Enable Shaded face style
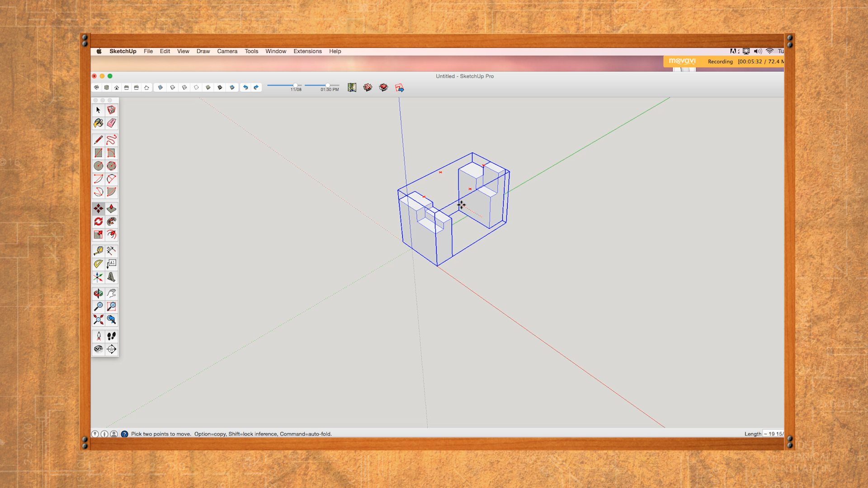The height and width of the screenshot is (488, 868). pos(208,88)
